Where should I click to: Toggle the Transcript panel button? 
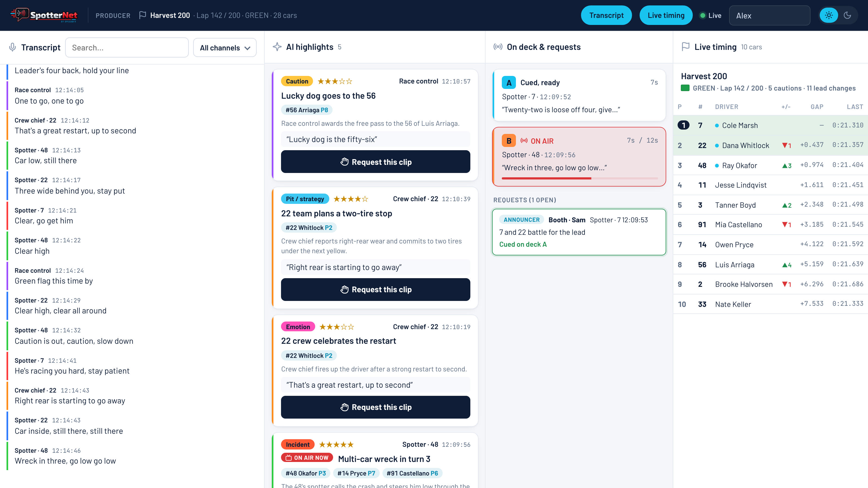tap(606, 15)
